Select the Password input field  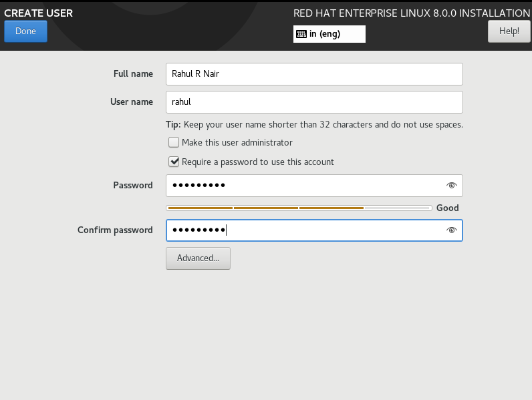coord(314,186)
